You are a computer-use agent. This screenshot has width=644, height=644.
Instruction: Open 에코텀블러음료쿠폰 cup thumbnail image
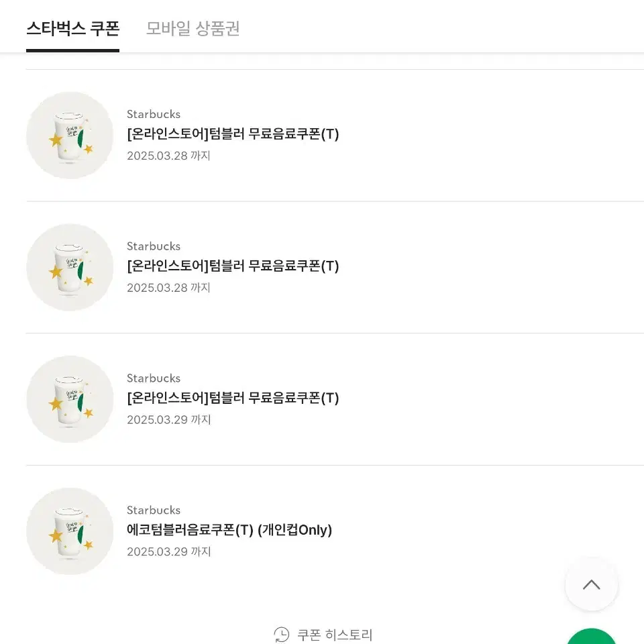(70, 531)
